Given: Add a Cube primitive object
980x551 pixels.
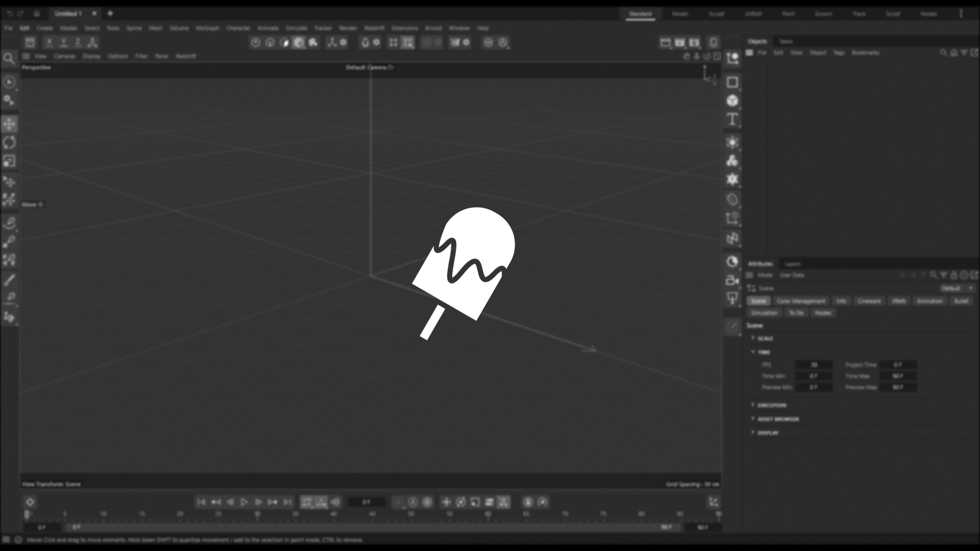Looking at the screenshot, I should pyautogui.click(x=732, y=101).
